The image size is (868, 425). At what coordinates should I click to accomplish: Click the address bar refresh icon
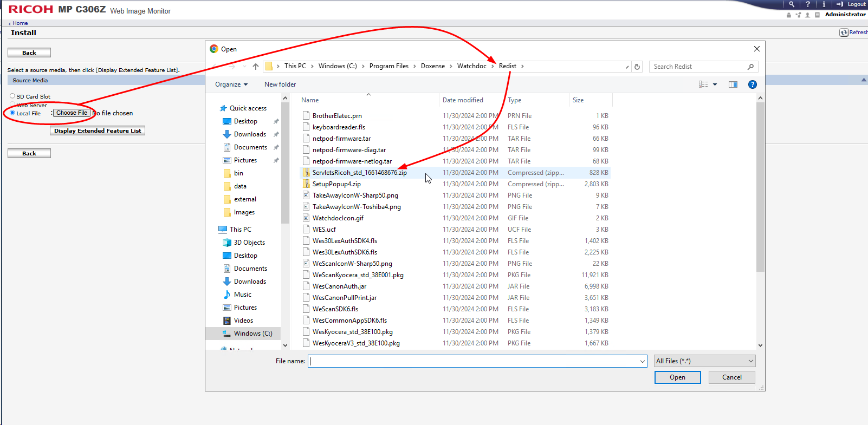click(637, 67)
